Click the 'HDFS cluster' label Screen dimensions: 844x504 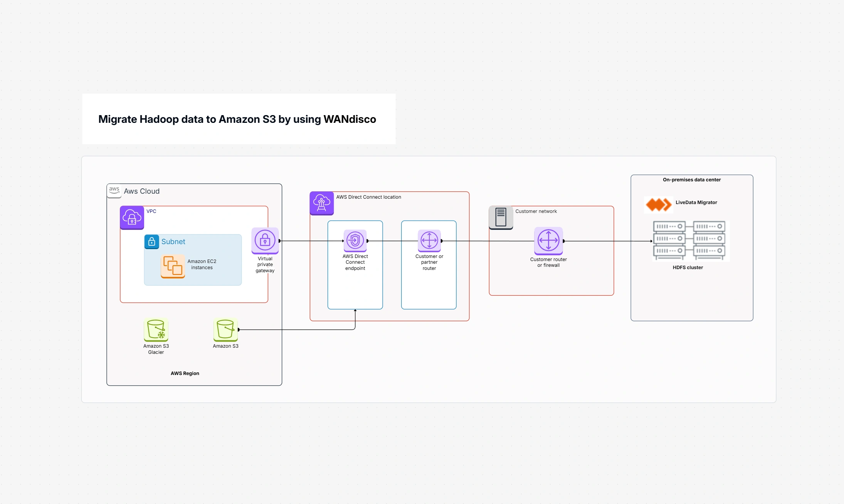coord(688,268)
